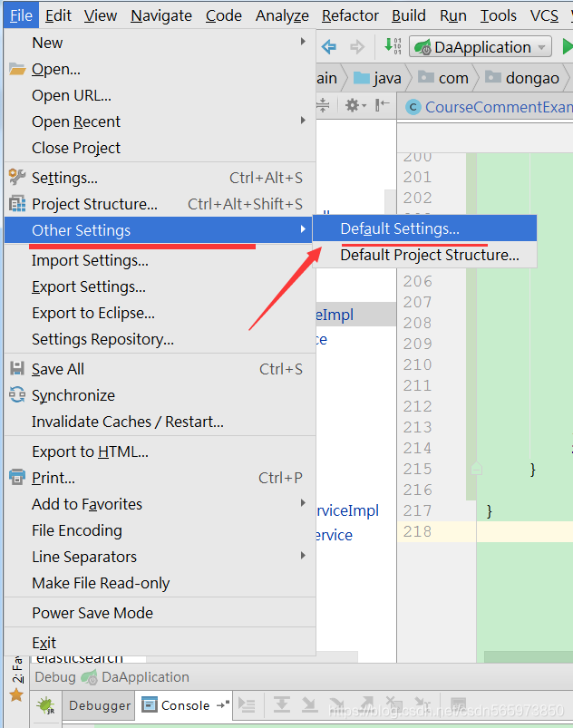Viewport: 573px width, 728px height.
Task: Click Show Execution Point debugger icon
Action: (247, 705)
